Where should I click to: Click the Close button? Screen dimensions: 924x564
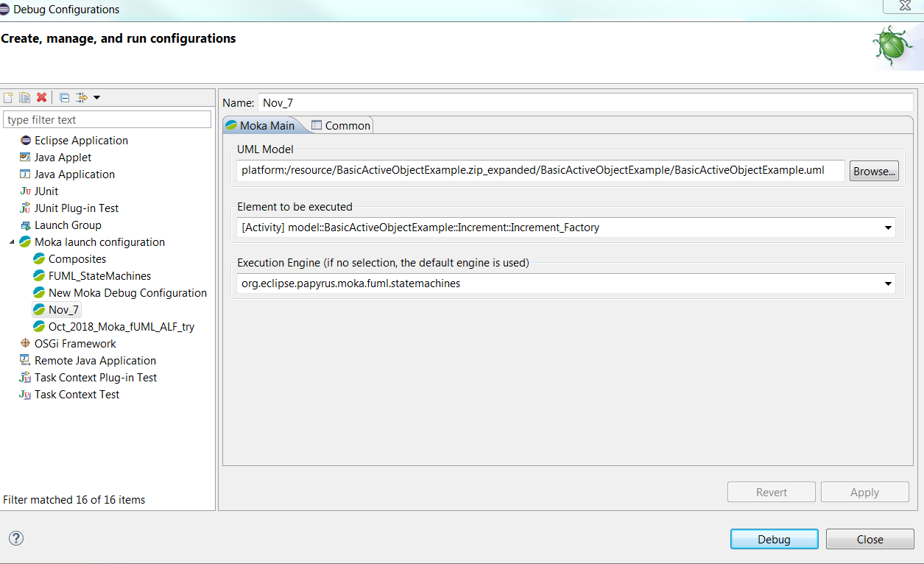(870, 539)
